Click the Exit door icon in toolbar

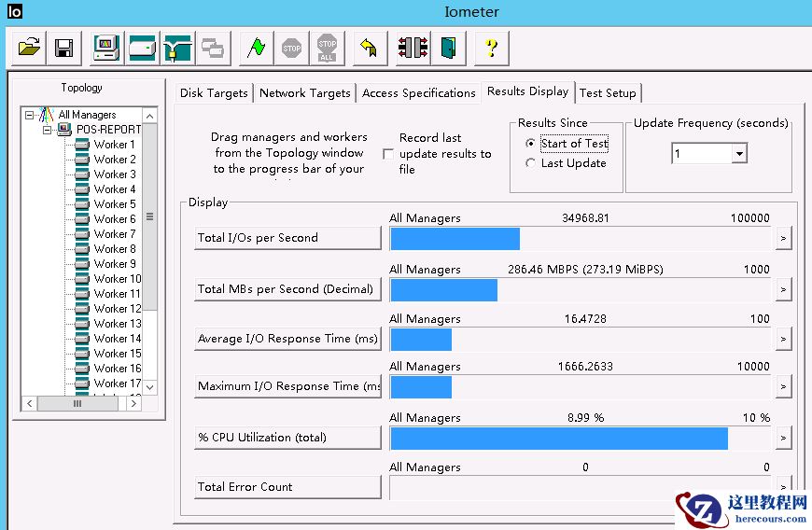pyautogui.click(x=449, y=47)
